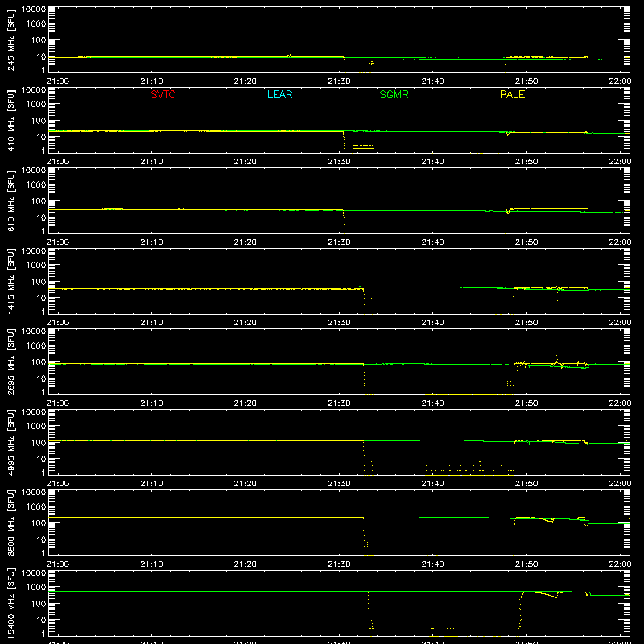Click the 10000 tick value on the 4995 MHz axis

point(34,412)
